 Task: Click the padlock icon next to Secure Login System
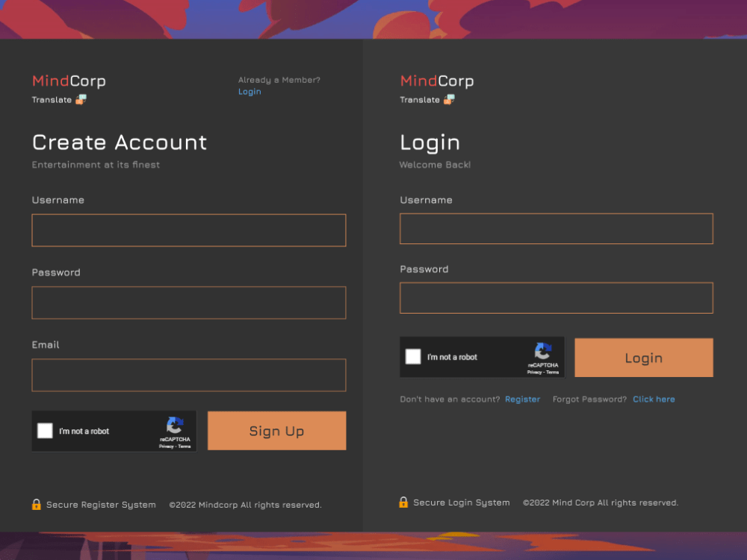click(x=404, y=503)
